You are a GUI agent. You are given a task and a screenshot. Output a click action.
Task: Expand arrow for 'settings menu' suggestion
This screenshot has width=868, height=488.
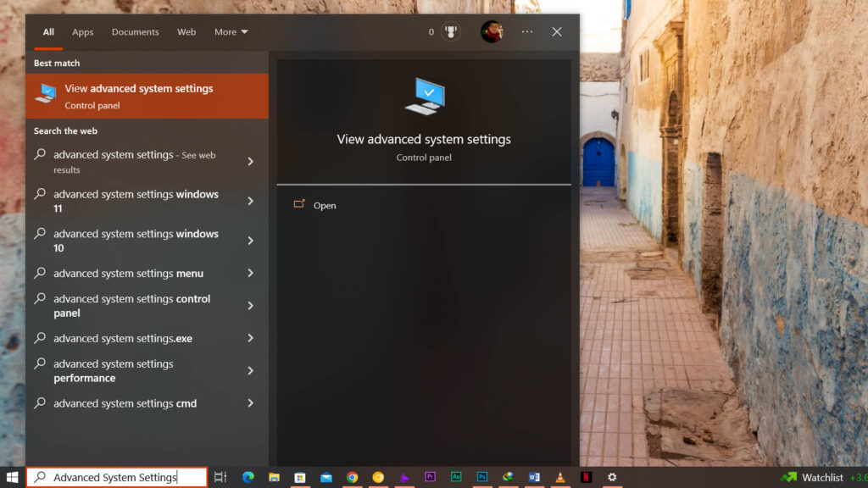[250, 274]
